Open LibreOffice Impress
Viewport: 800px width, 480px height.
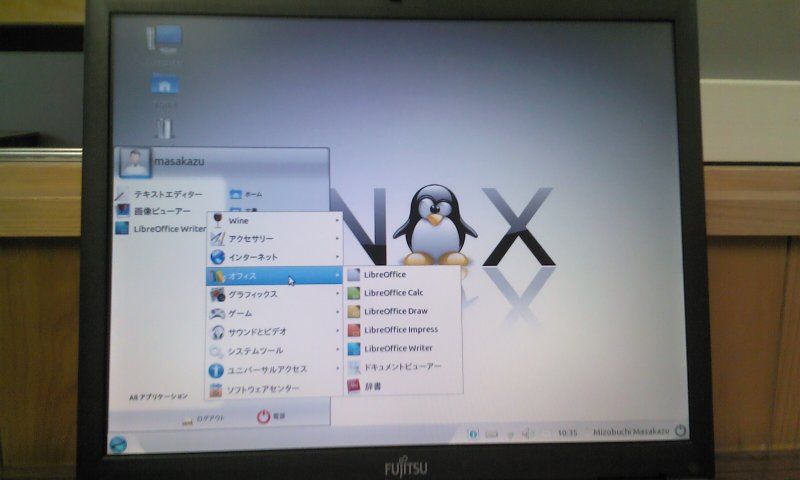(403, 330)
